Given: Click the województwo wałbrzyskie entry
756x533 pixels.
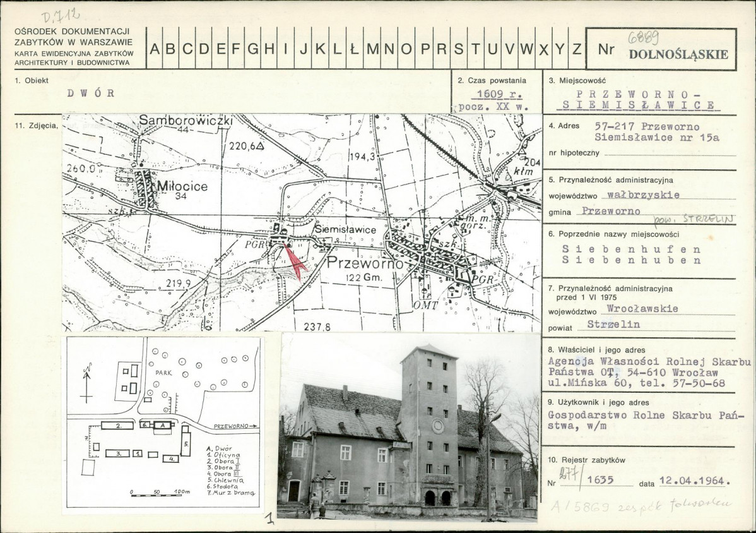Looking at the screenshot, I should (x=643, y=195).
